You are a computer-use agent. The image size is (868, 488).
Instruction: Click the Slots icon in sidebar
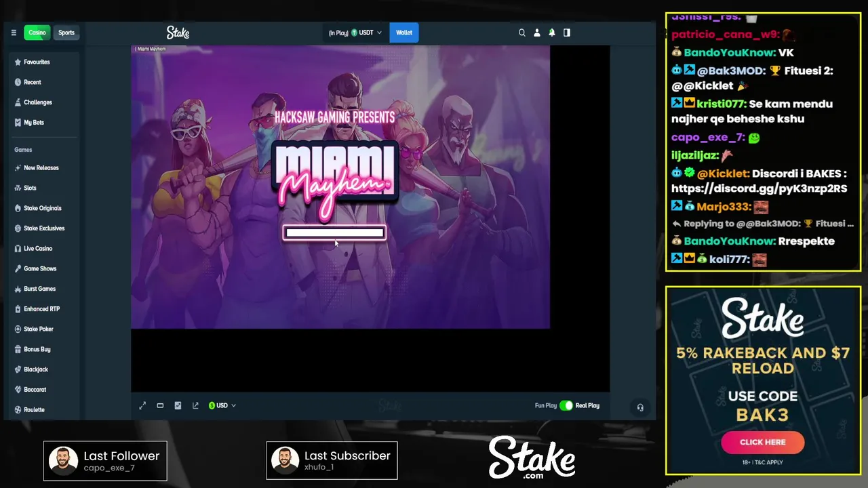[18, 188]
